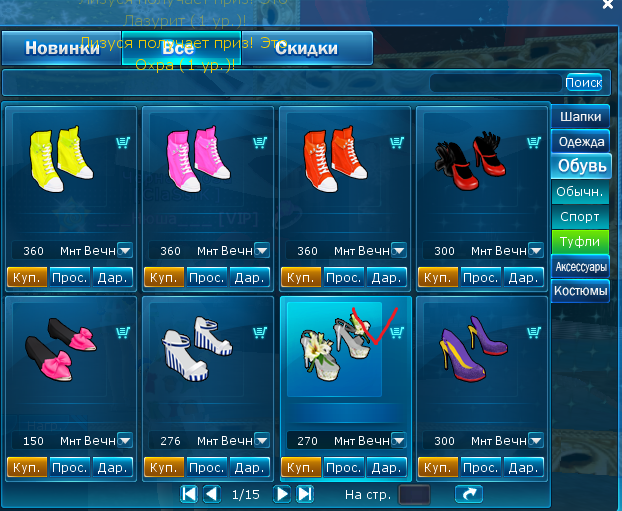The height and width of the screenshot is (511, 622).
Task: Add purple heels using cart icon
Action: pyautogui.click(x=534, y=332)
